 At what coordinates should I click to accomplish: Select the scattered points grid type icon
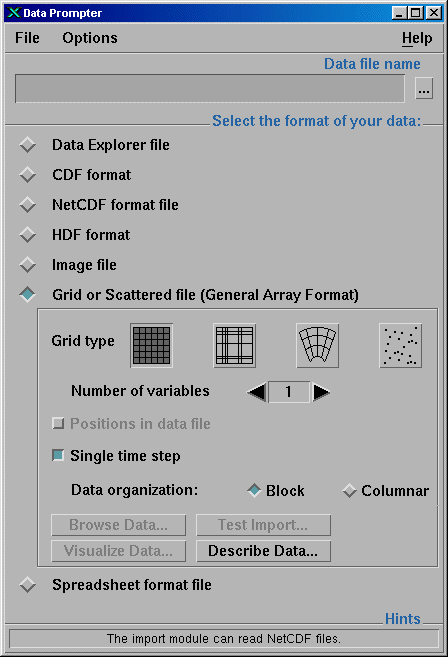click(x=400, y=346)
